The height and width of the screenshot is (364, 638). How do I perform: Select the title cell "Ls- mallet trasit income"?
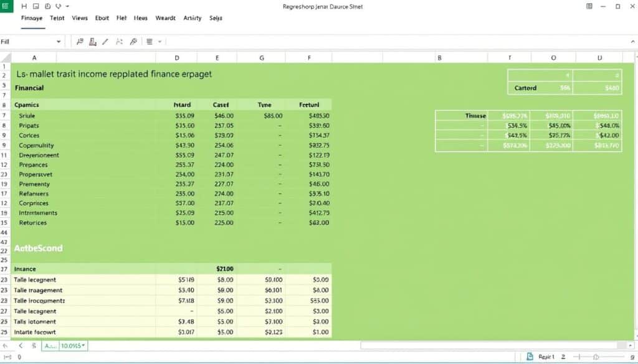tap(114, 74)
